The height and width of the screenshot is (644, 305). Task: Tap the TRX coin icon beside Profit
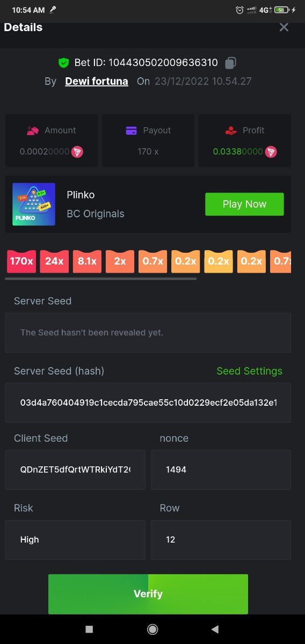tap(271, 152)
